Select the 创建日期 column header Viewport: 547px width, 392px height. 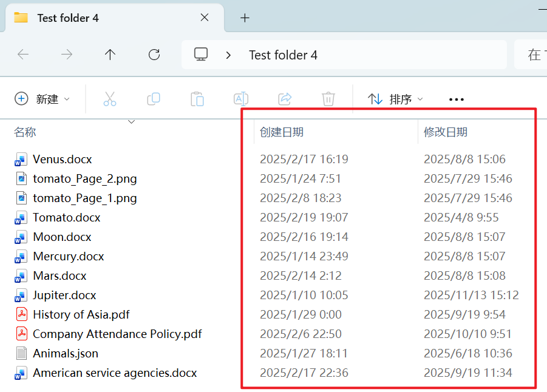point(281,131)
